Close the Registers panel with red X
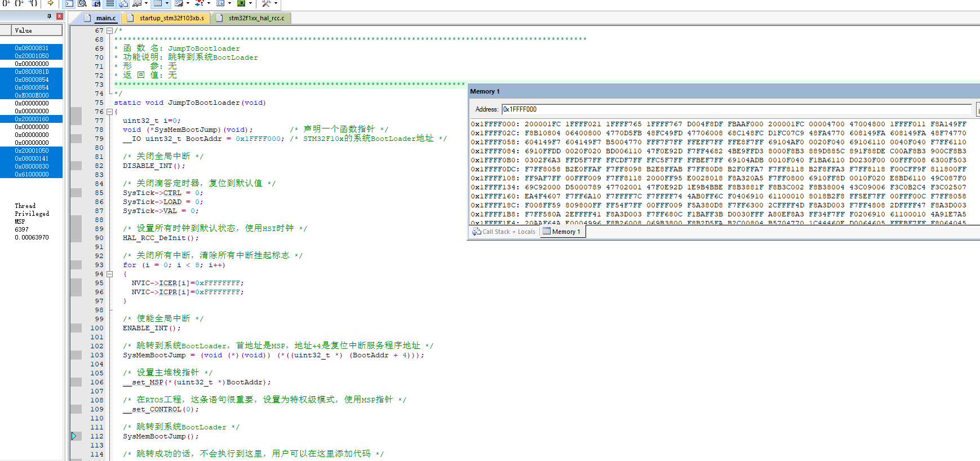Viewport: 980px width, 461px height. (59, 16)
